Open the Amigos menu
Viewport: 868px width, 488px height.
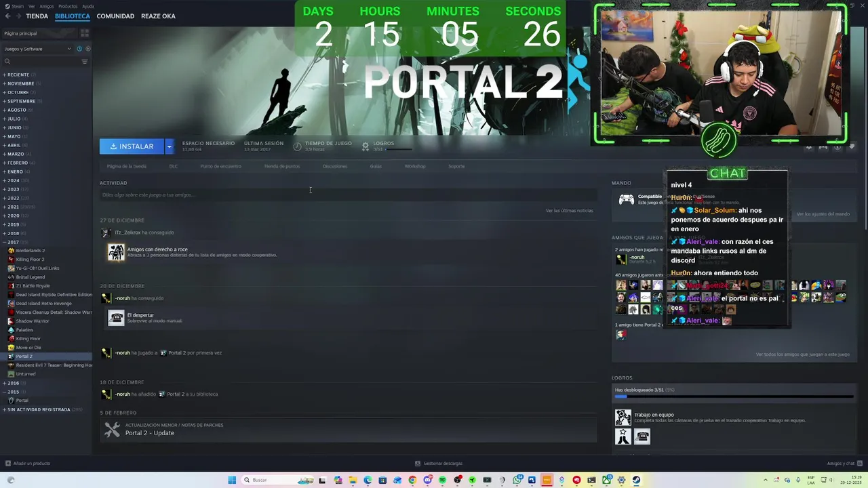tap(47, 6)
